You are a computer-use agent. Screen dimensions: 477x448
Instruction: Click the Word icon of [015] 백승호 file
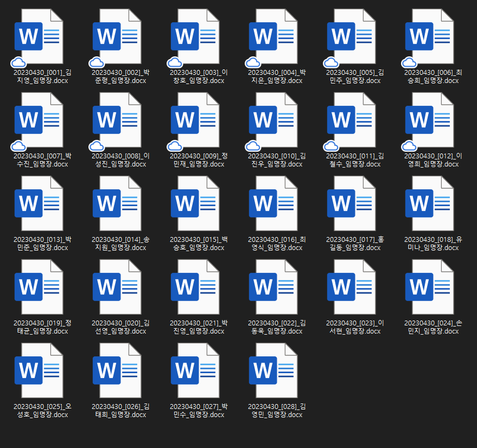[195, 203]
